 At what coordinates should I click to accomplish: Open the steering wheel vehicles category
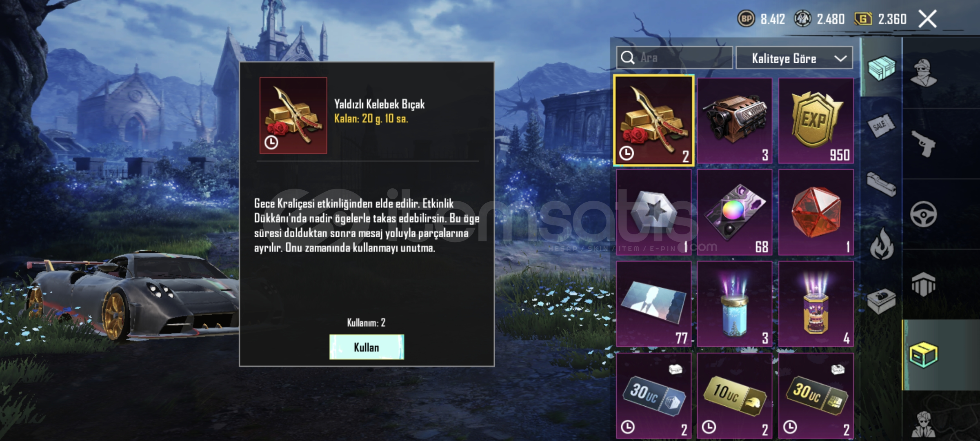(x=923, y=214)
